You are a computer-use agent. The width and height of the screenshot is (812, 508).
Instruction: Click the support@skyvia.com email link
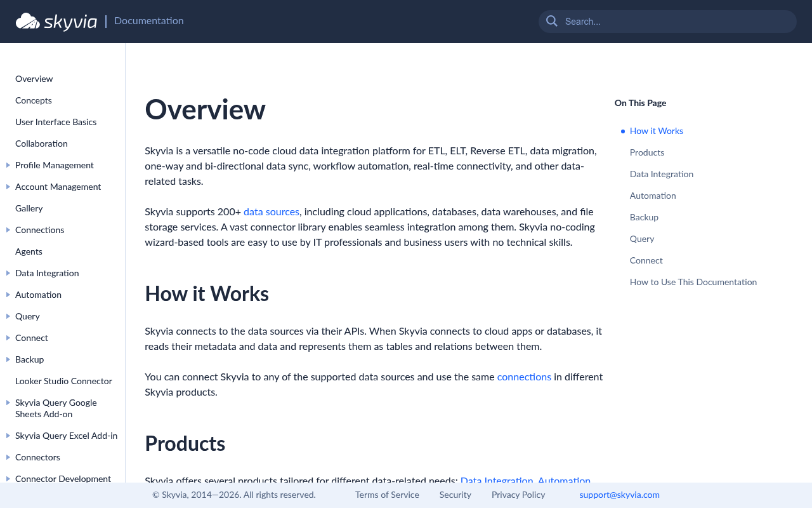619,495
